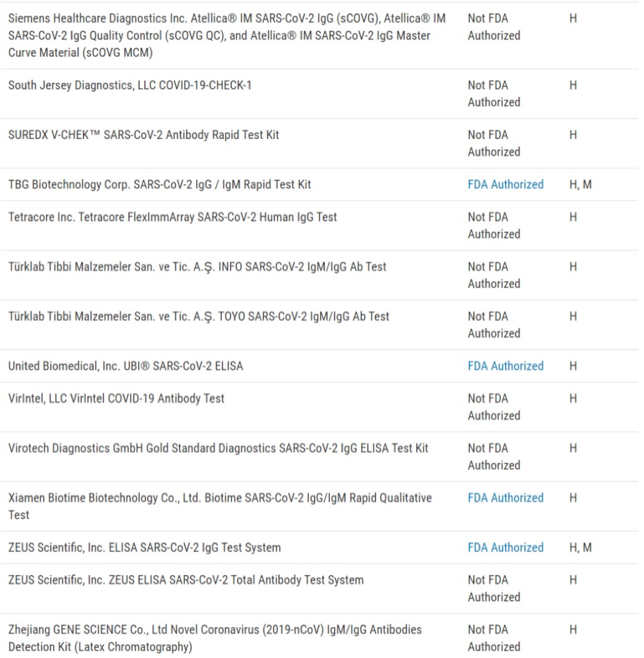Select Türklab TOYO SARS-CoV-2 IgM/IgG Ab Test

pos(198,316)
